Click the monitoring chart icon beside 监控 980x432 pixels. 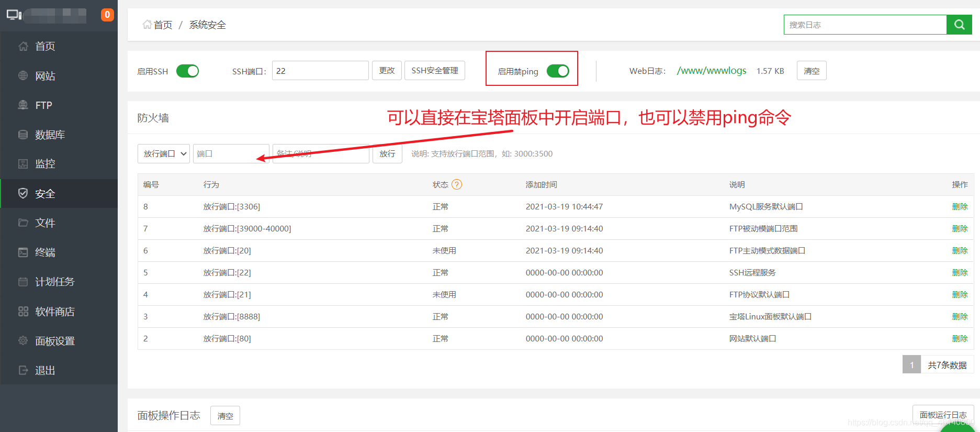point(23,164)
